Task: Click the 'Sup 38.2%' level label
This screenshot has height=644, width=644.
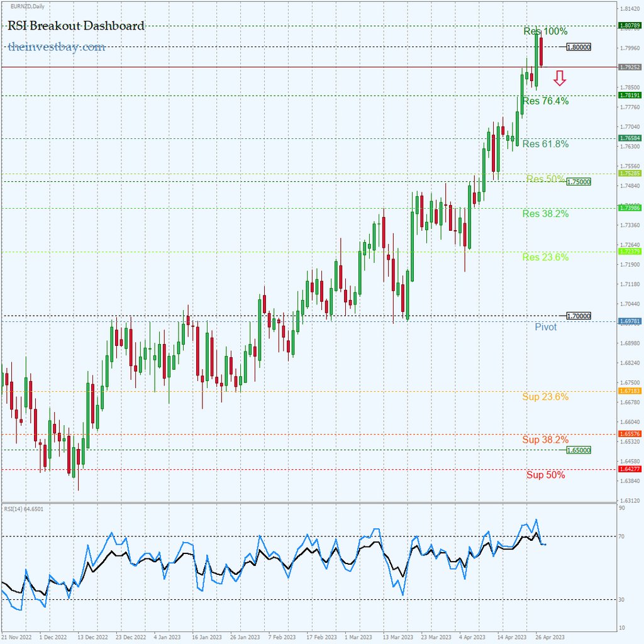Action: pos(545,440)
